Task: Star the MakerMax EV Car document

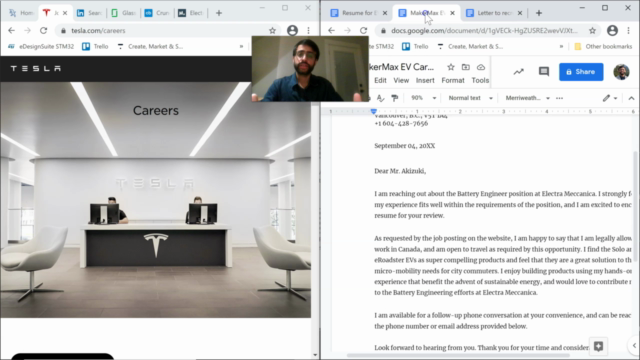Action: [451, 67]
